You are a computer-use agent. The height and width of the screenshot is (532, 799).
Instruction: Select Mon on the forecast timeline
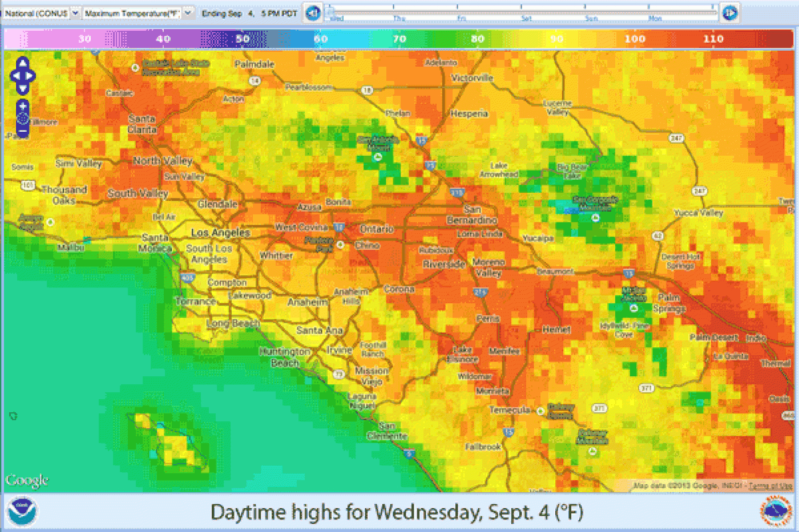[655, 18]
